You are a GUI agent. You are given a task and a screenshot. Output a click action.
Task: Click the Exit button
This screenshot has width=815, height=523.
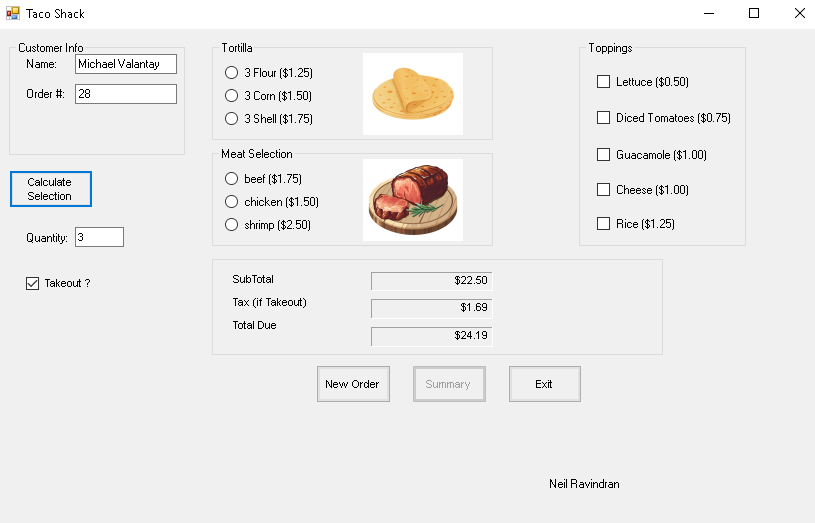click(544, 384)
